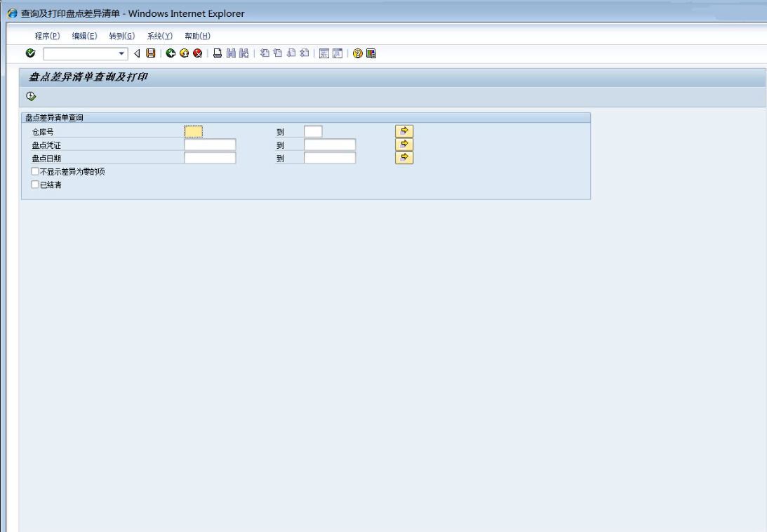Expand the command field dropdown arrow

coord(121,53)
